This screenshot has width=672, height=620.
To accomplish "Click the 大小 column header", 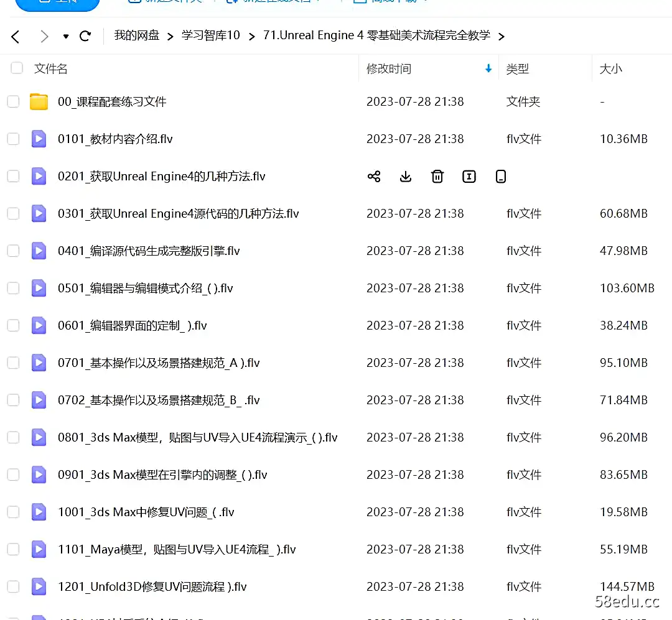I will click(610, 68).
